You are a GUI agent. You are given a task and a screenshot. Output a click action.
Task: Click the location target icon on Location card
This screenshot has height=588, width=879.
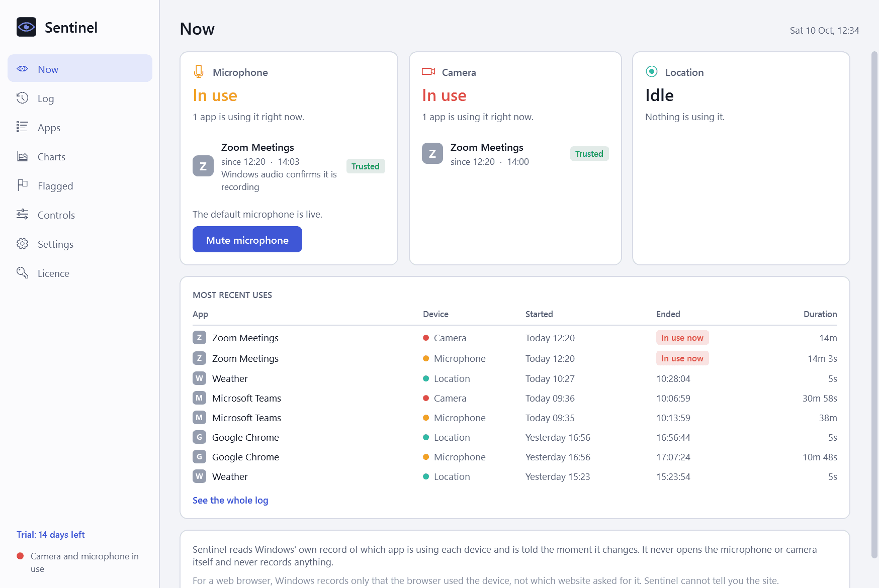[652, 71]
